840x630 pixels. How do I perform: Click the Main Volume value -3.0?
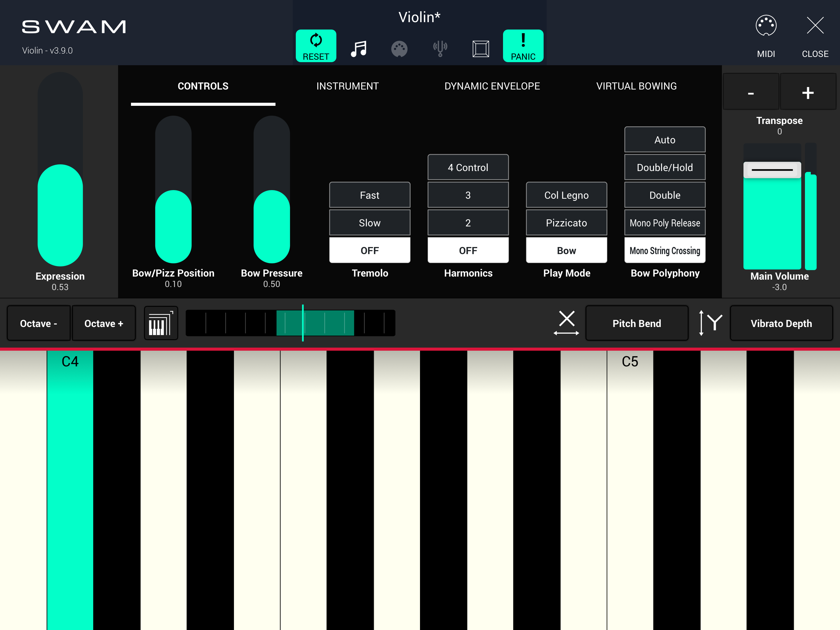(779, 287)
